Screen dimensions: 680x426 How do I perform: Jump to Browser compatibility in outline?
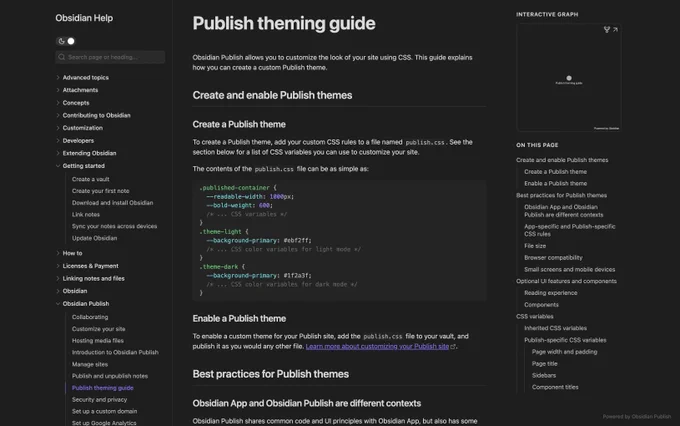point(553,258)
